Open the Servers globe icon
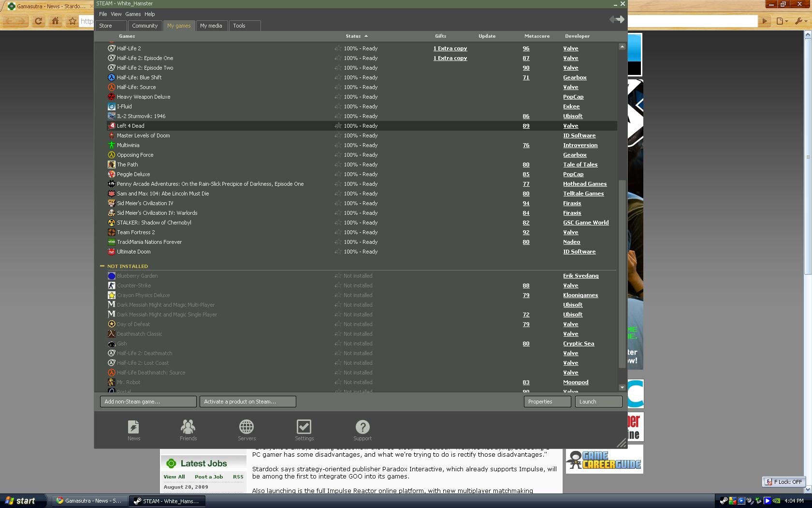812x508 pixels. point(246,427)
